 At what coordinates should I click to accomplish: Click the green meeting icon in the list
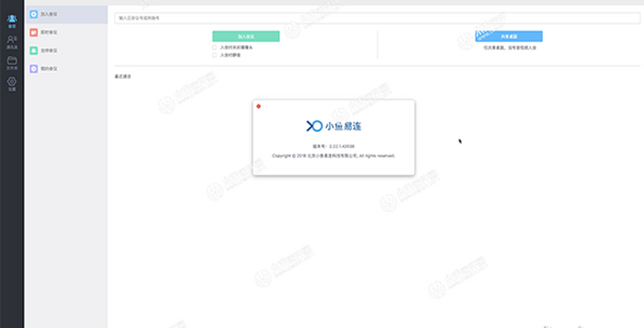(x=34, y=50)
